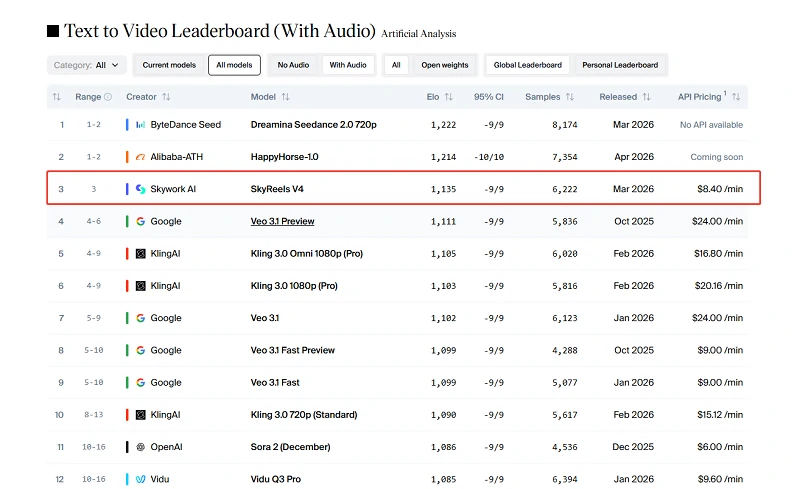800x489 pixels.
Task: Select the With Audio filter
Action: [348, 65]
